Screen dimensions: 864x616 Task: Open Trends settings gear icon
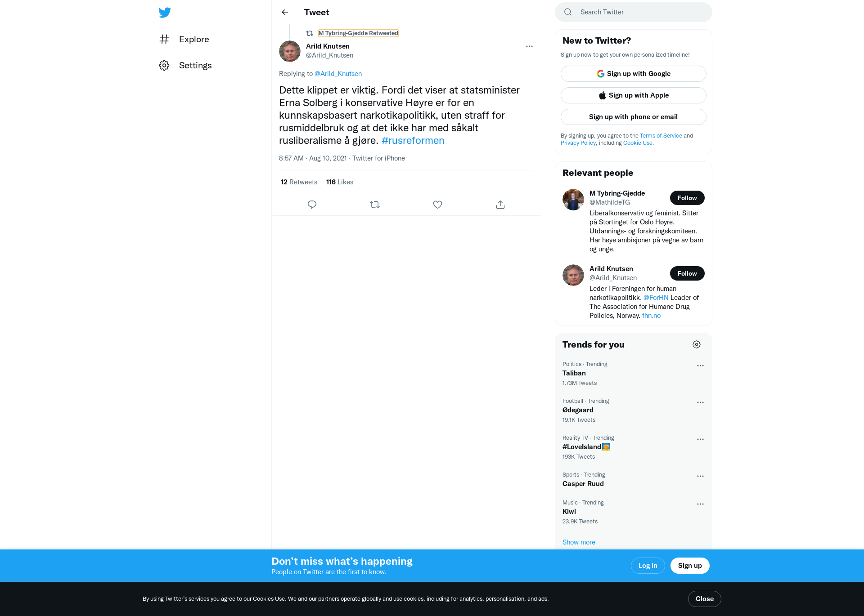tap(697, 344)
